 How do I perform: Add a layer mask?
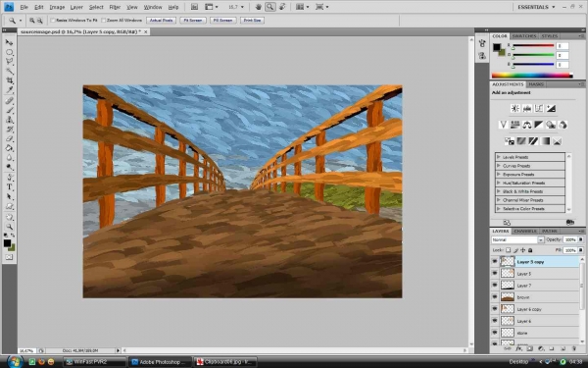[x=530, y=348]
